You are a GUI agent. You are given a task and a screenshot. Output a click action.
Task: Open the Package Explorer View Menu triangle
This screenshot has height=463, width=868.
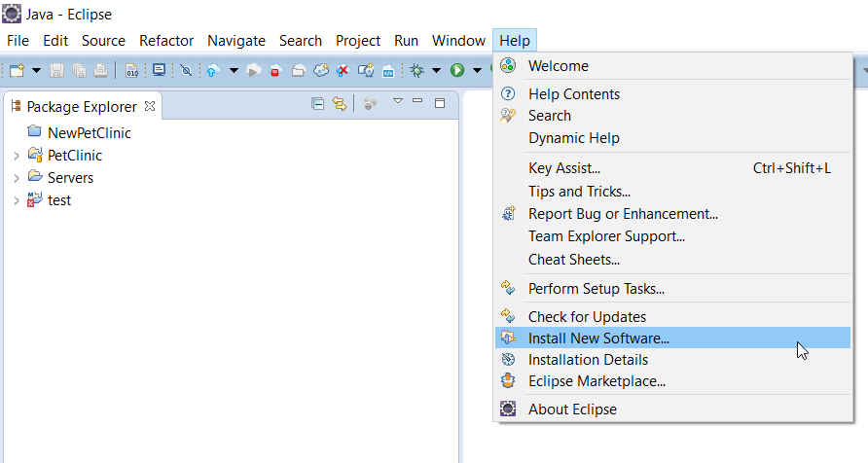[397, 101]
